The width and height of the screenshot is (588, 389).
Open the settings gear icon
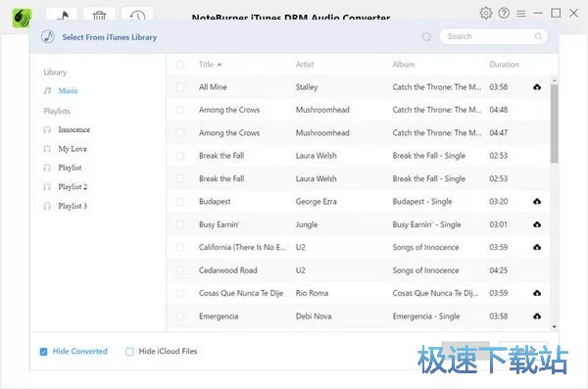(x=486, y=13)
